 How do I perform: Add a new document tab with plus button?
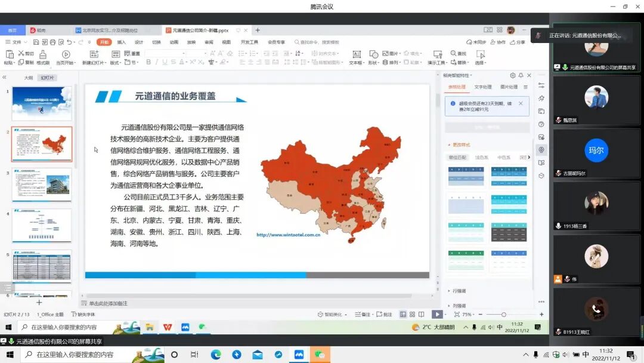point(258,30)
